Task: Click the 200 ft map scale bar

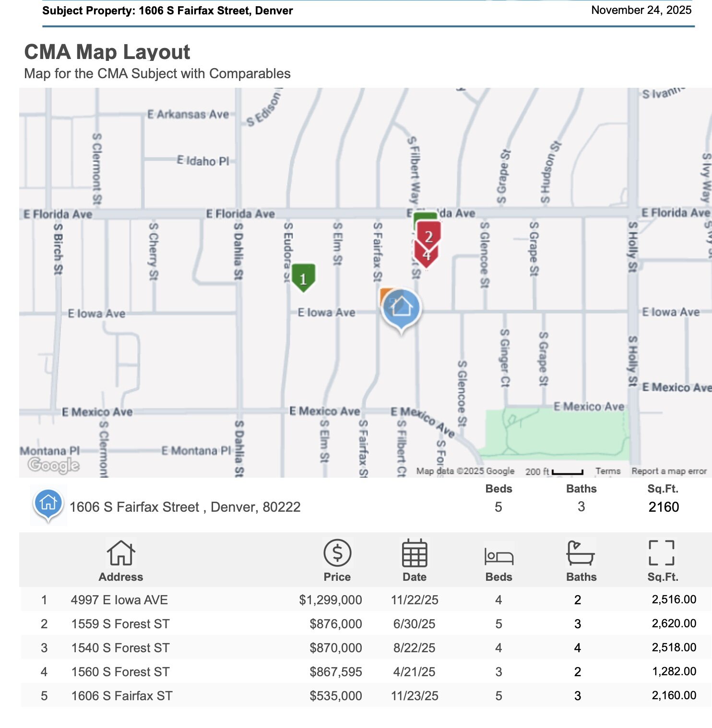Action: pos(568,472)
